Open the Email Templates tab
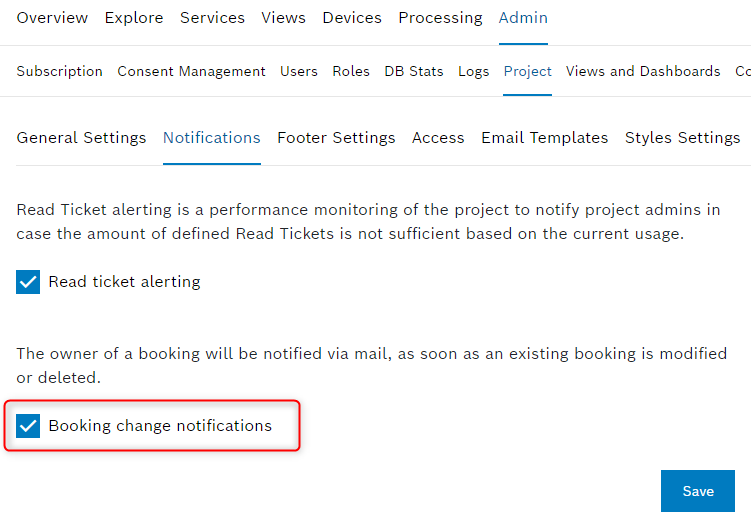Image resolution: width=751 pixels, height=522 pixels. pyautogui.click(x=544, y=138)
